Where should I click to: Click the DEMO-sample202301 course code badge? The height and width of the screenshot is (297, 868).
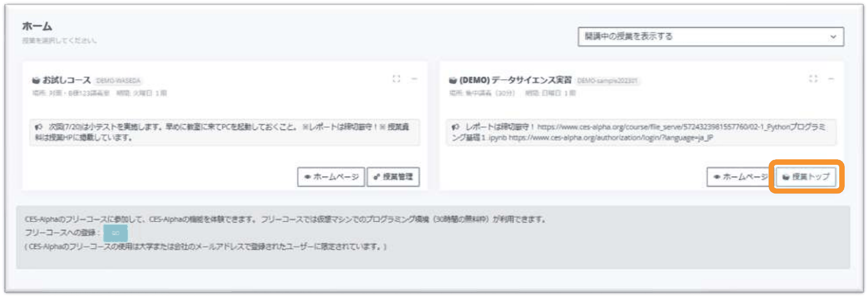(x=607, y=81)
